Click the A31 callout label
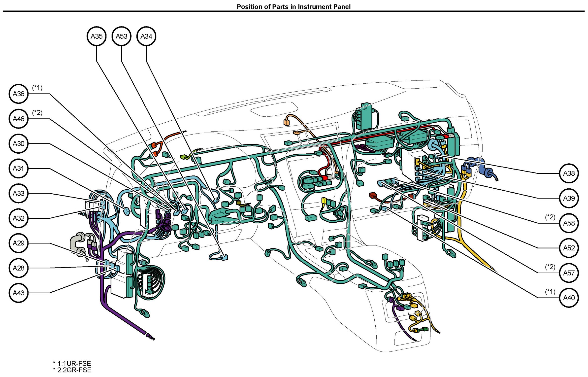Screen dimensions: 588x377 coord(19,168)
